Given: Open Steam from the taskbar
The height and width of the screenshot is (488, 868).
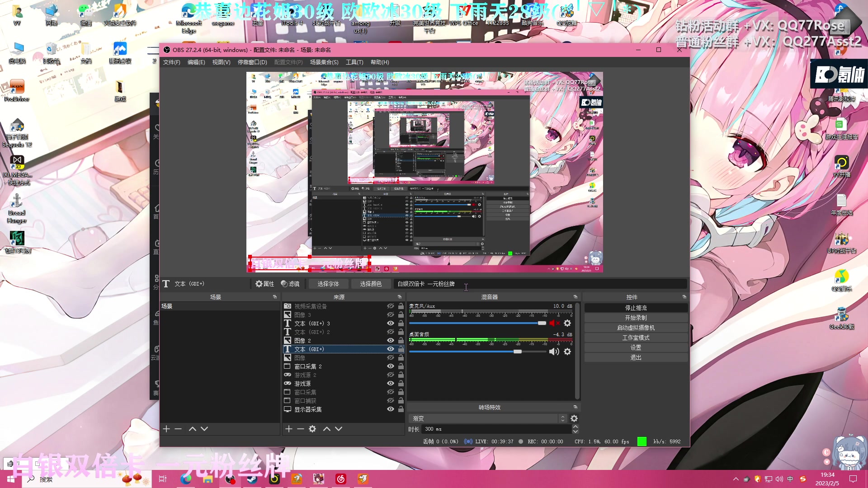Looking at the screenshot, I should 252,479.
